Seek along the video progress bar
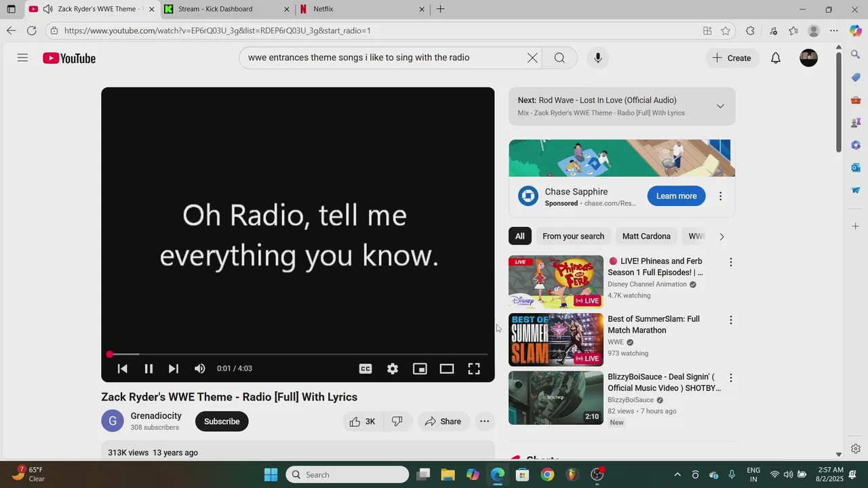The height and width of the screenshot is (488, 868). 298,354
